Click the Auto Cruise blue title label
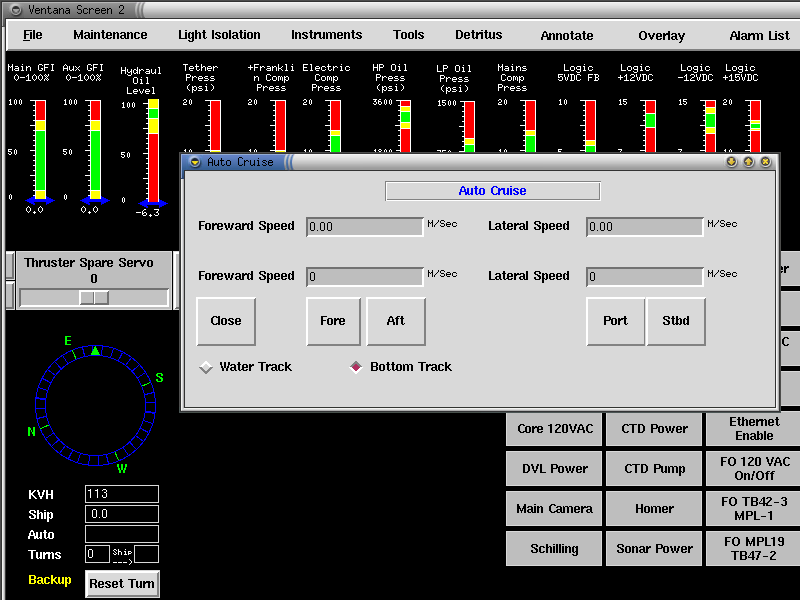The image size is (800, 600). coord(492,191)
